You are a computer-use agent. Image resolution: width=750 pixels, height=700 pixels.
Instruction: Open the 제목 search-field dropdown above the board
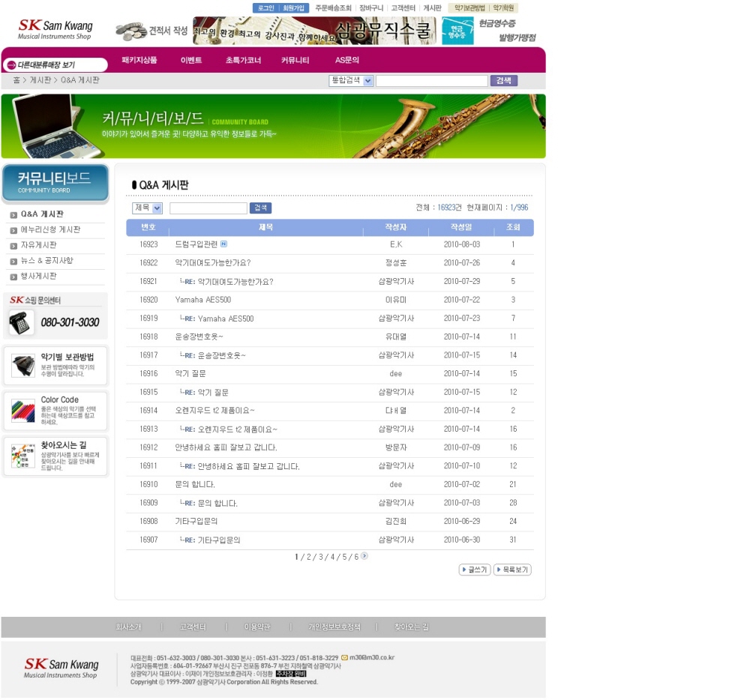pyautogui.click(x=157, y=208)
